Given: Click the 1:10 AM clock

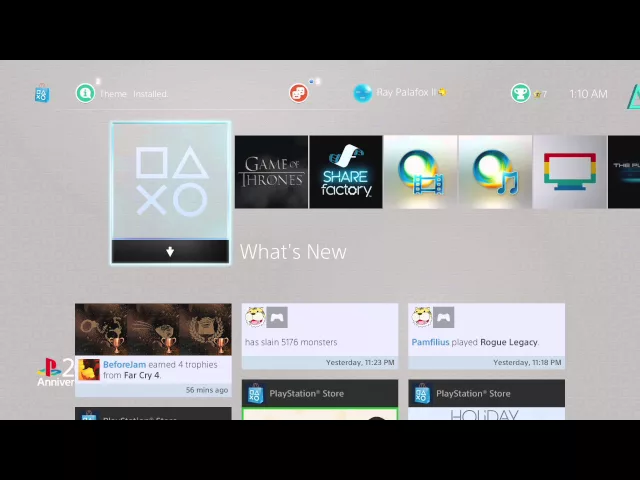Looking at the screenshot, I should click(x=588, y=94).
